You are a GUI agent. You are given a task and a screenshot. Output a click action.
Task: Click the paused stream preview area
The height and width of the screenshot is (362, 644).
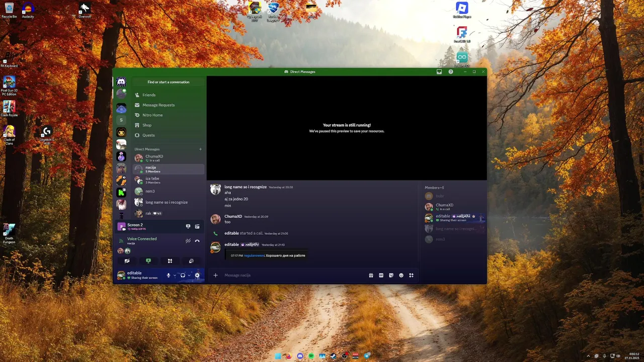click(347, 128)
